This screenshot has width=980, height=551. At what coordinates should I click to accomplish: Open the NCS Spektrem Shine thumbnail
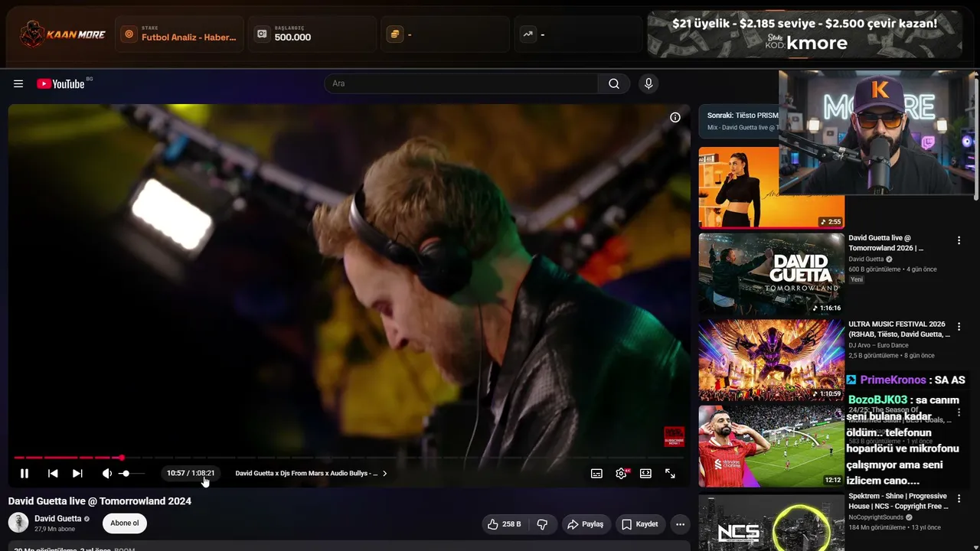771,523
